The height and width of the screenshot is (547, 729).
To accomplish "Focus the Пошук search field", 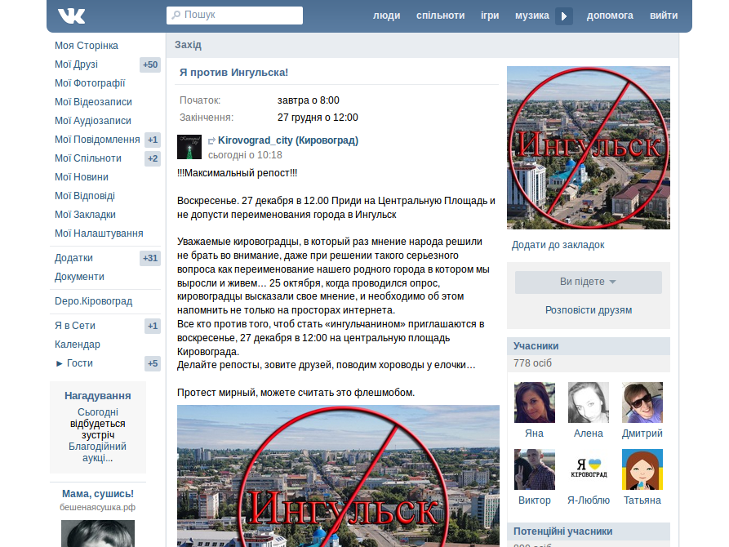I will 235,15.
